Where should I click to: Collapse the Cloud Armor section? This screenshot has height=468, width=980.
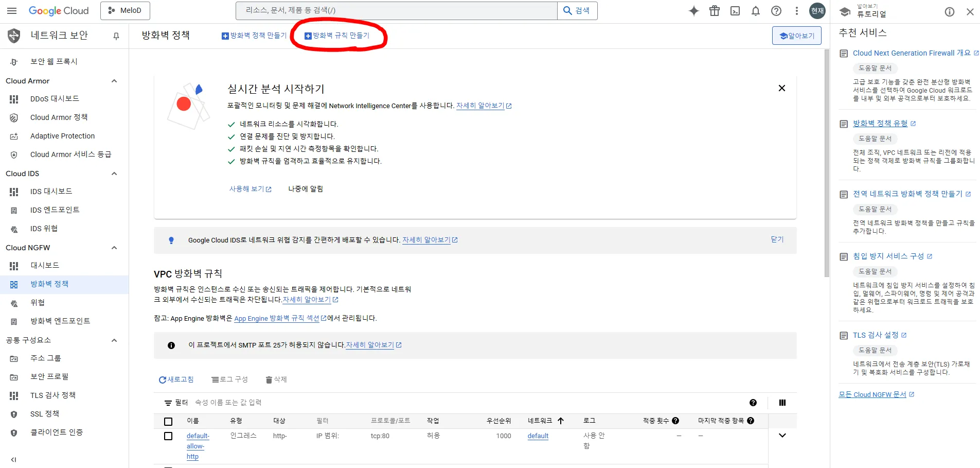point(114,81)
